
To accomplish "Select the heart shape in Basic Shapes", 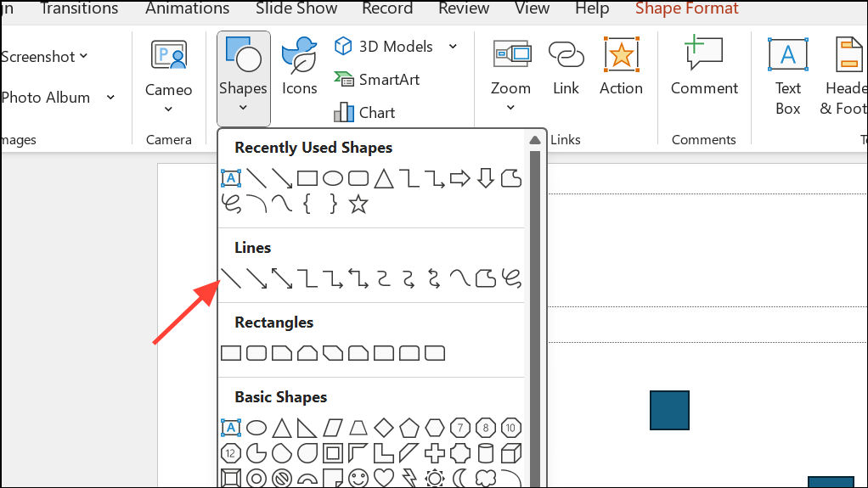I will tap(384, 478).
